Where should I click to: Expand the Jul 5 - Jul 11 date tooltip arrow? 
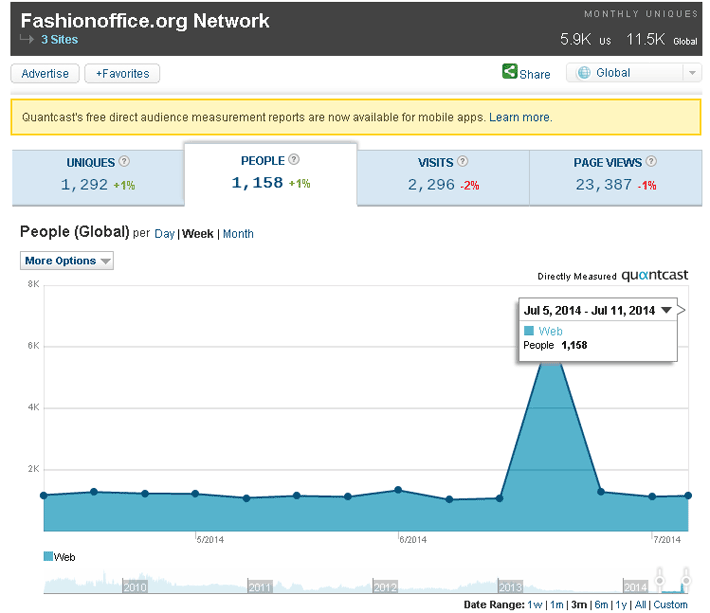coord(666,310)
